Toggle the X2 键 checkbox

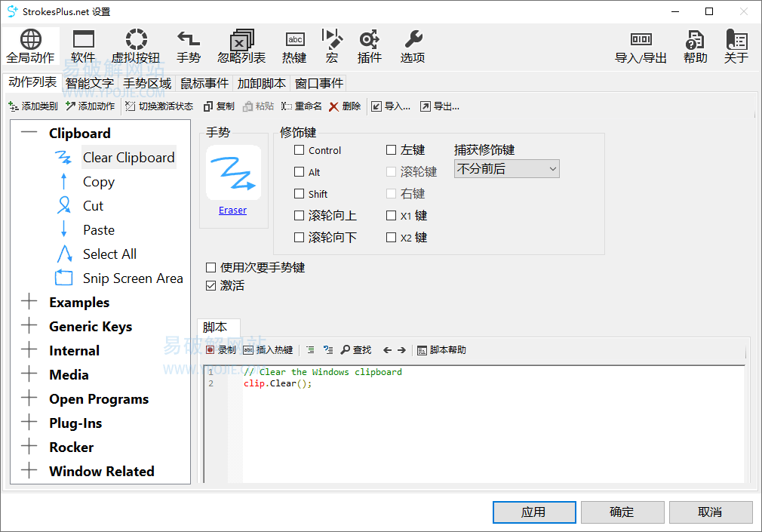point(391,237)
